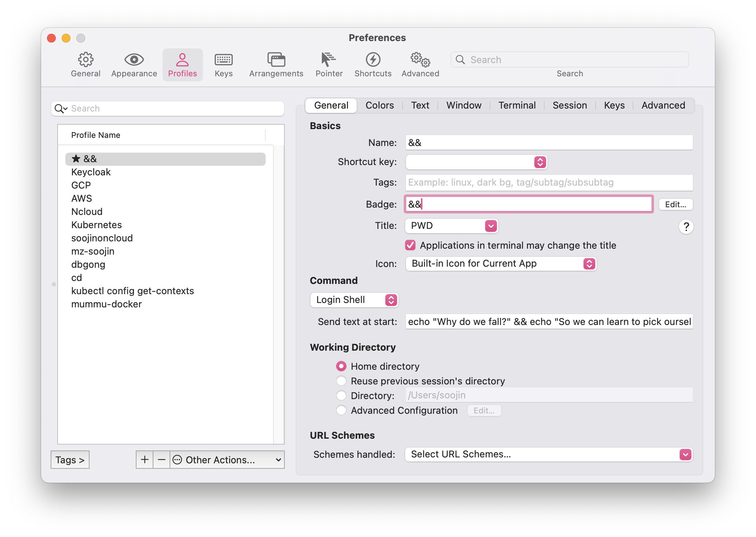Click the help question mark button

pyautogui.click(x=686, y=227)
